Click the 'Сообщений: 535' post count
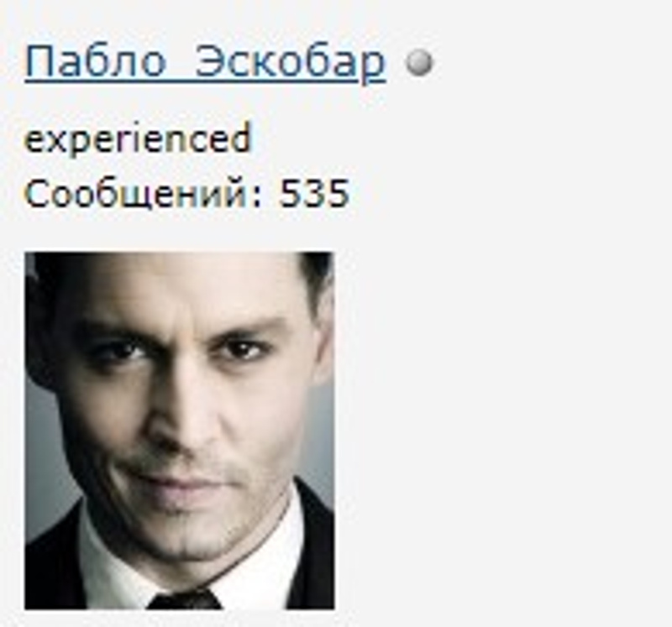The image size is (672, 627). (x=187, y=194)
